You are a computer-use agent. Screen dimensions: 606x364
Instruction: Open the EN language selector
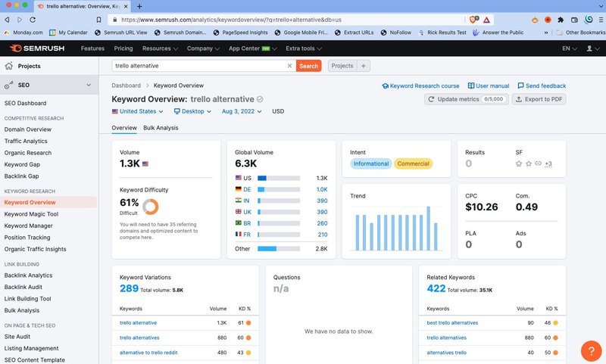(x=570, y=48)
